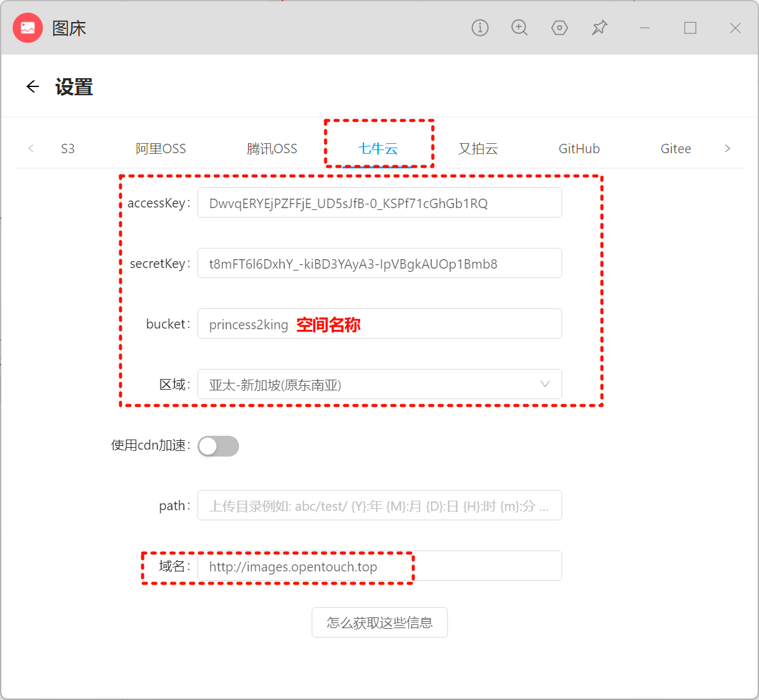Click the 使用cdn加速 label text
This screenshot has width=759, height=700.
(x=150, y=445)
